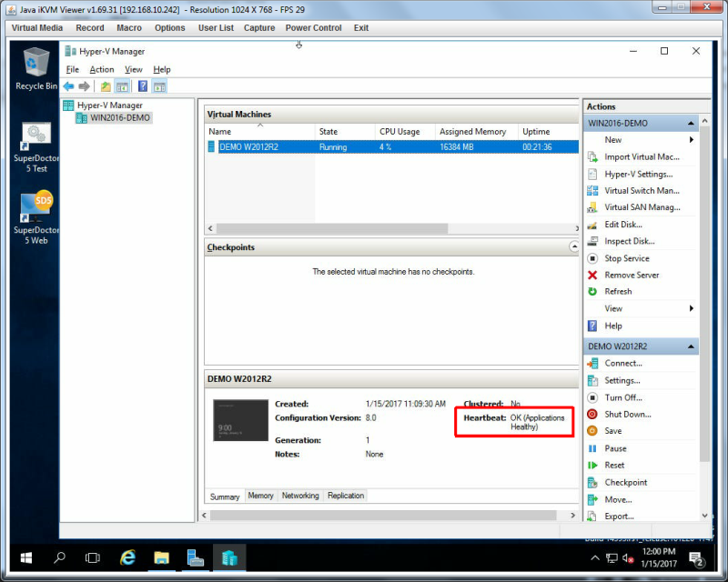
Task: Collapse the WIN2016-DEMO actions section
Action: (x=691, y=124)
